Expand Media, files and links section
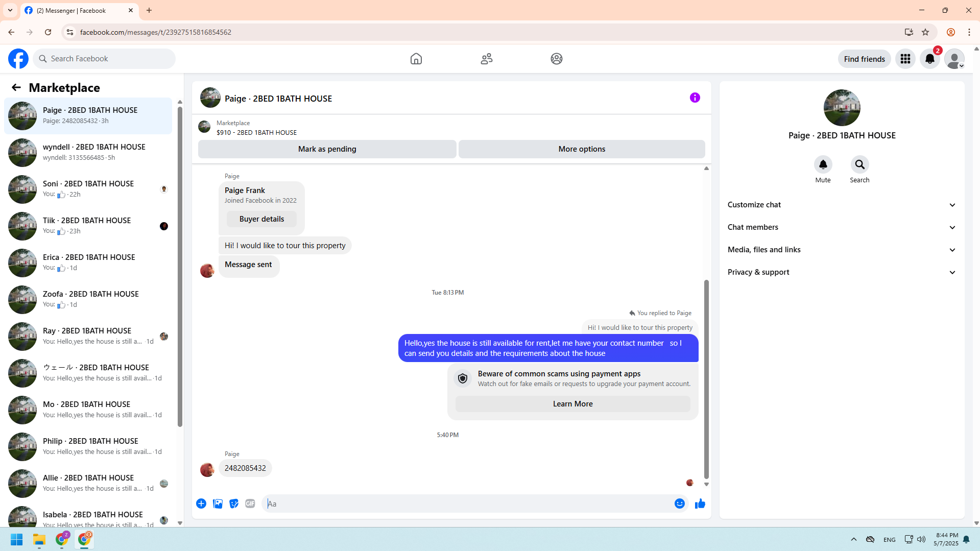This screenshot has width=980, height=551. [x=842, y=250]
